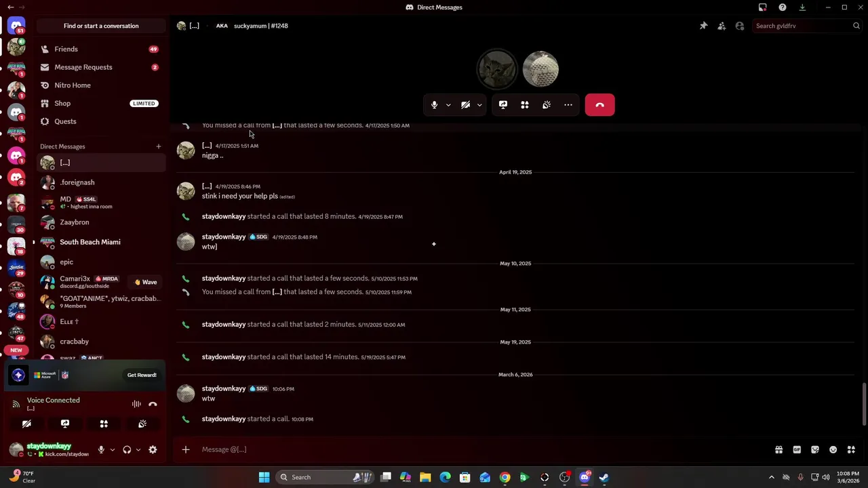
Task: Click the taskbar Search box
Action: click(x=326, y=477)
